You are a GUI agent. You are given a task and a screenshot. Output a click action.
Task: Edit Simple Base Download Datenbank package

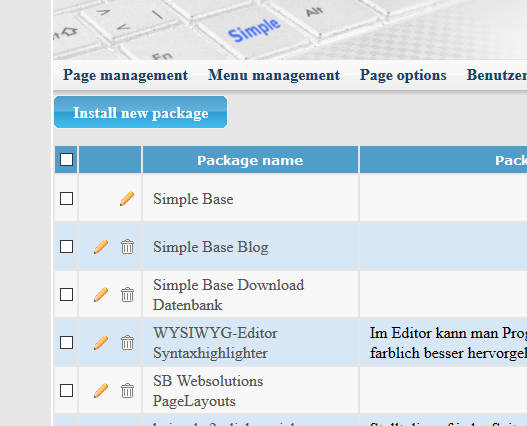click(101, 295)
